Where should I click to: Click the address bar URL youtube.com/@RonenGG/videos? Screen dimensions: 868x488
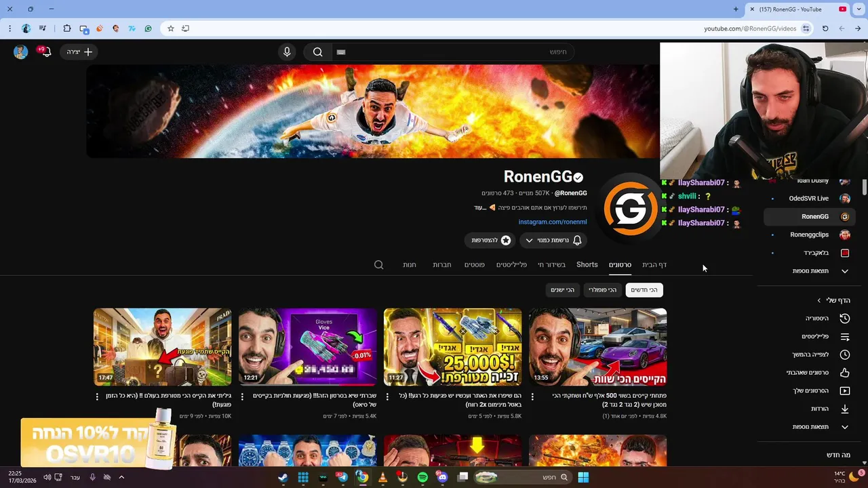[750, 28]
